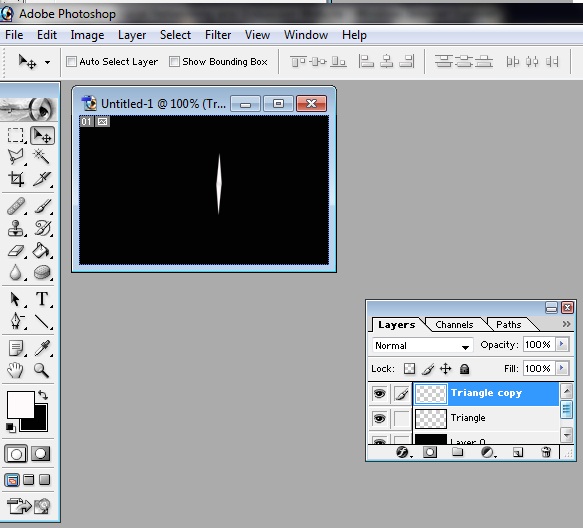Viewport: 583px width, 528px height.
Task: Select the Paint Bucket tool
Action: pos(41,251)
